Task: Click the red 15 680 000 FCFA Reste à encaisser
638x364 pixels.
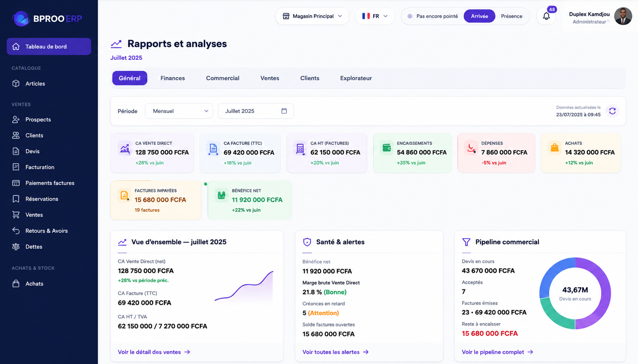Action: click(x=490, y=334)
